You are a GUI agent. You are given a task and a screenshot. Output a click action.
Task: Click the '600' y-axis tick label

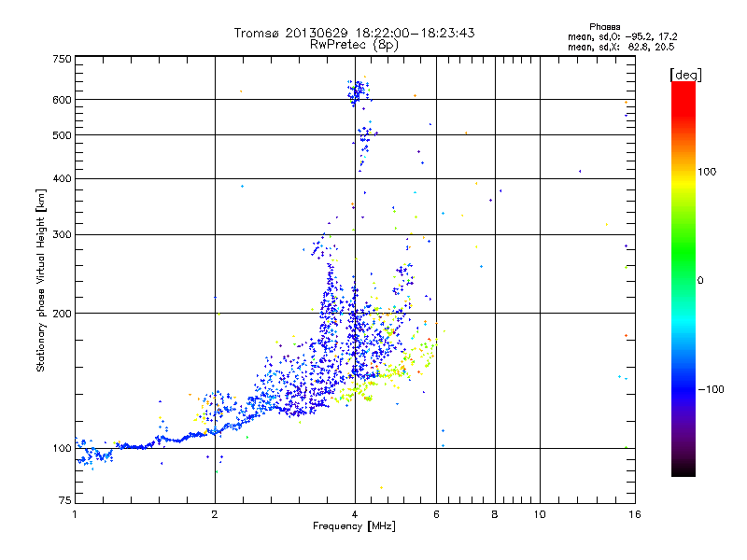pos(62,100)
